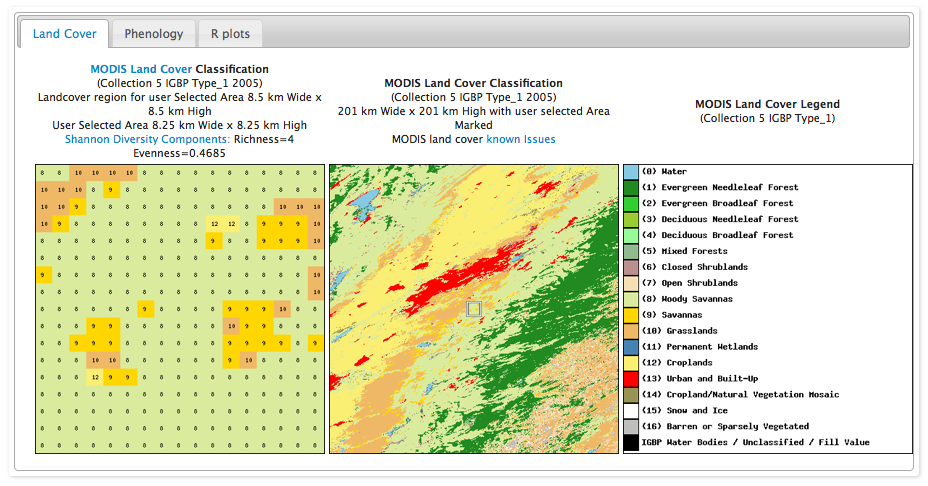Screen dimensions: 928x486
Task: Select the '(0) Water' legend label
Action: click(664, 172)
